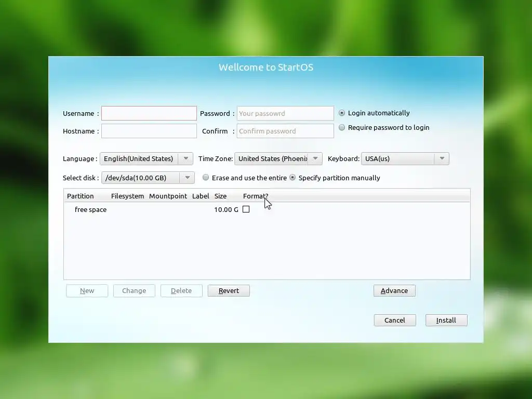Click the Format? column header

256,196
